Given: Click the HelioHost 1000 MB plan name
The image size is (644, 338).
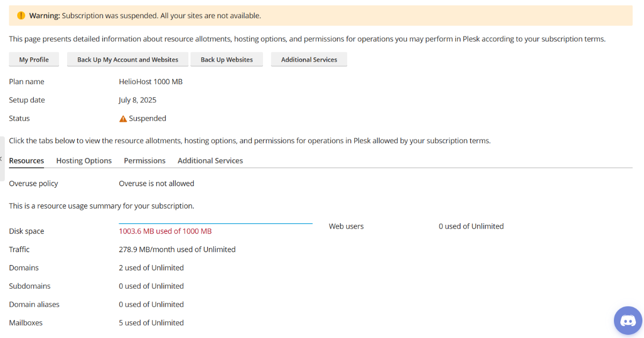Looking at the screenshot, I should click(x=151, y=82).
